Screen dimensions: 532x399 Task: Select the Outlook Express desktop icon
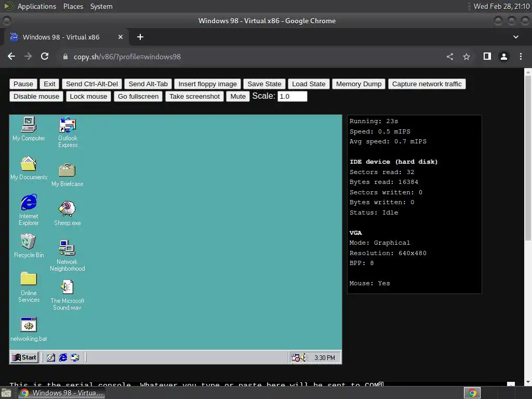[68, 132]
